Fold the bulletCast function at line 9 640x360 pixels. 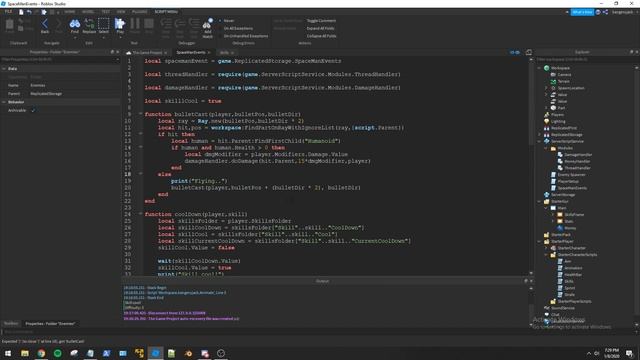tap(140, 114)
